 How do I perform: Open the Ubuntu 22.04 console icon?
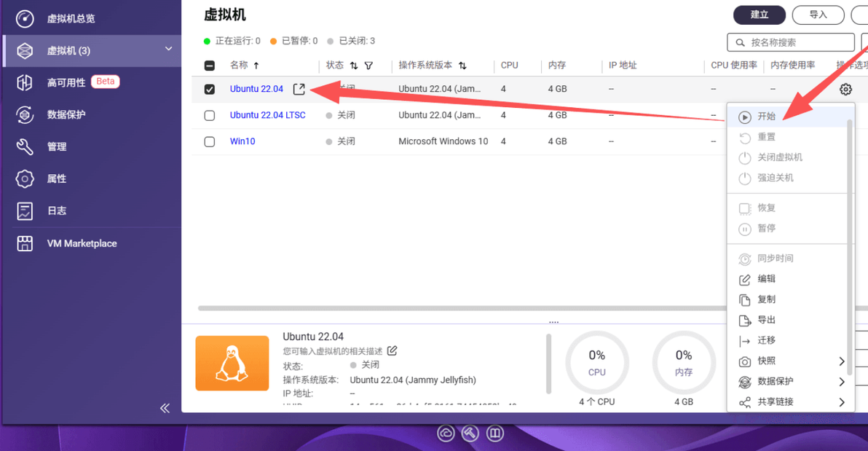click(299, 89)
